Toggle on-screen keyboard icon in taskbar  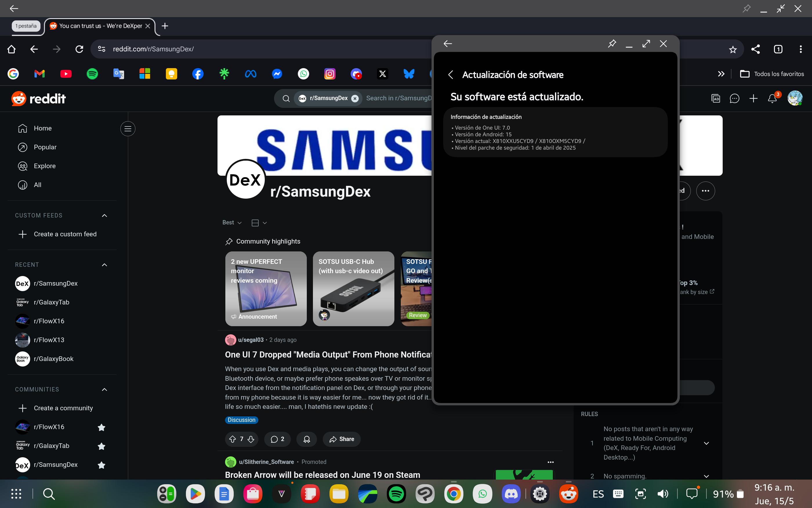point(618,494)
